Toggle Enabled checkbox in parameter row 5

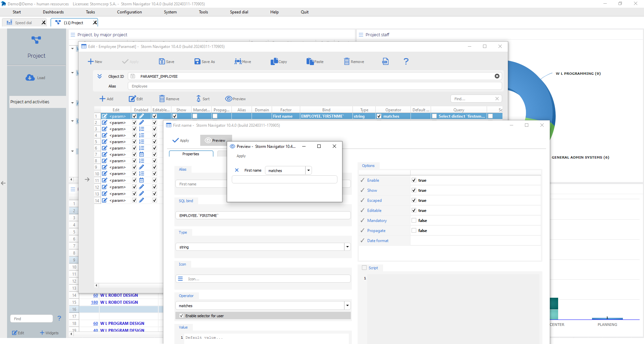pos(135,142)
